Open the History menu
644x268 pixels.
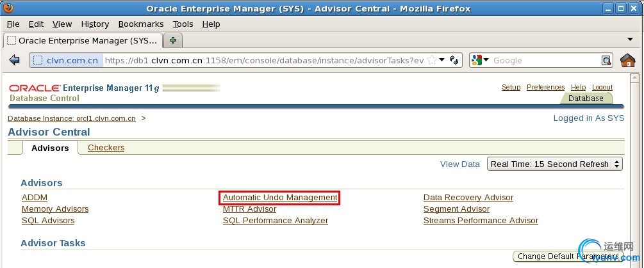click(95, 24)
